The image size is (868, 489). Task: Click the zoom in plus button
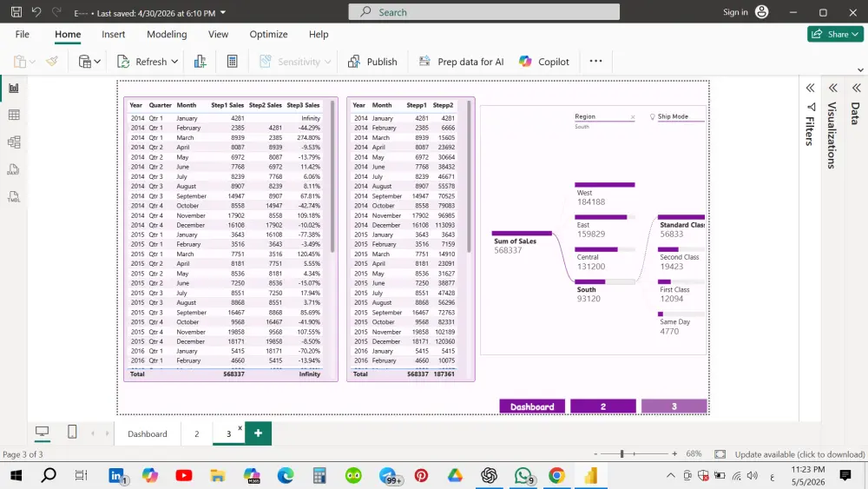click(x=674, y=454)
